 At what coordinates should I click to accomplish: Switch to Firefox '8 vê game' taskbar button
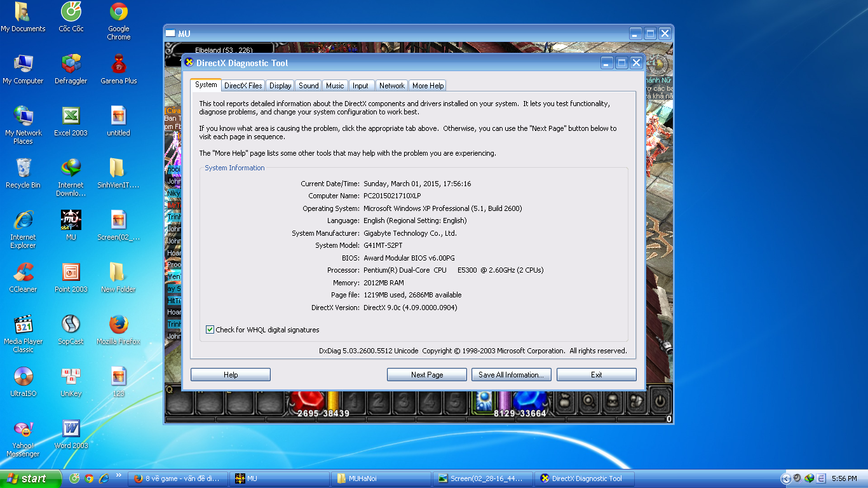tap(178, 478)
